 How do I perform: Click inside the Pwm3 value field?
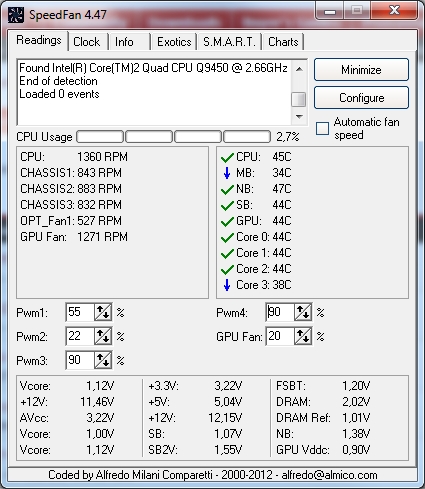click(80, 360)
